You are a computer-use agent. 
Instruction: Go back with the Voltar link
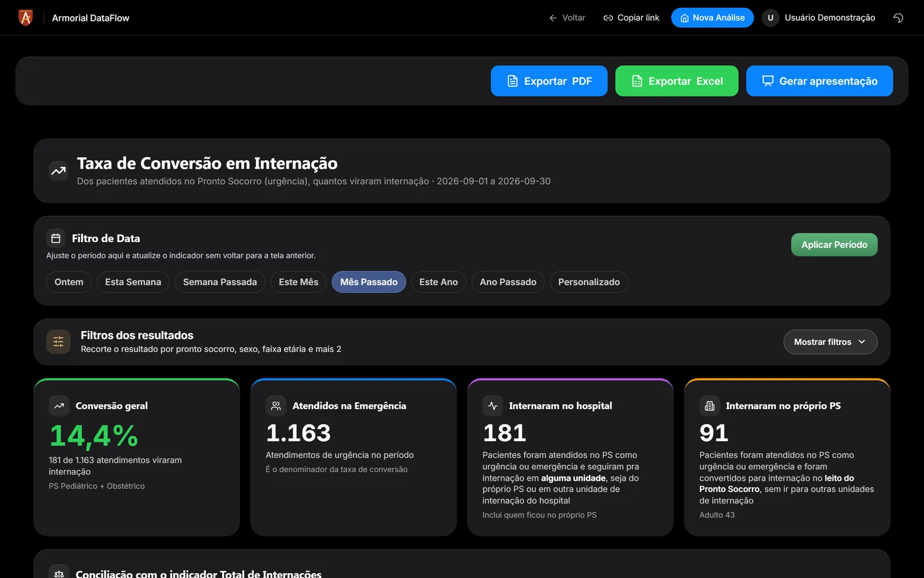click(567, 18)
